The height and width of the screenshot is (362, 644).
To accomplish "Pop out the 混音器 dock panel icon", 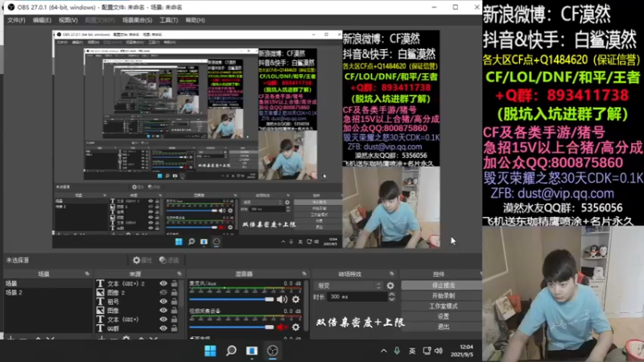I will pyautogui.click(x=304, y=274).
